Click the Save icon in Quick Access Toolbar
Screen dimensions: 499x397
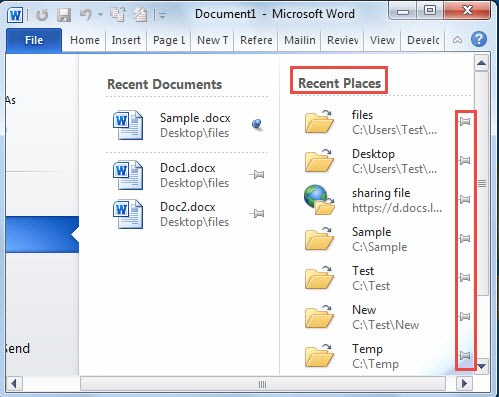pyautogui.click(x=64, y=15)
